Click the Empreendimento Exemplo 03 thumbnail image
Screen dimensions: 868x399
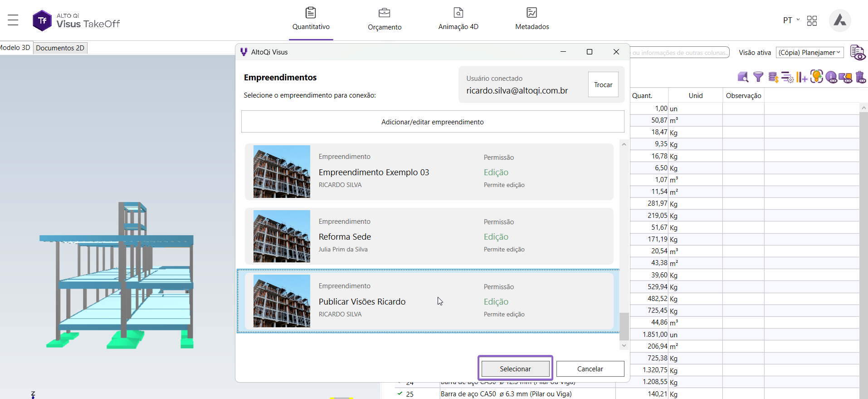coord(282,172)
